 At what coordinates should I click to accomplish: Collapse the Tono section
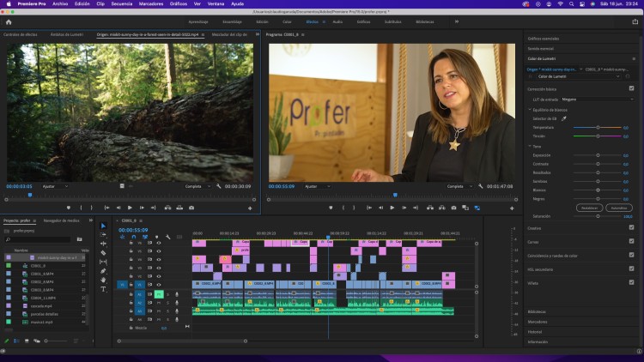530,146
